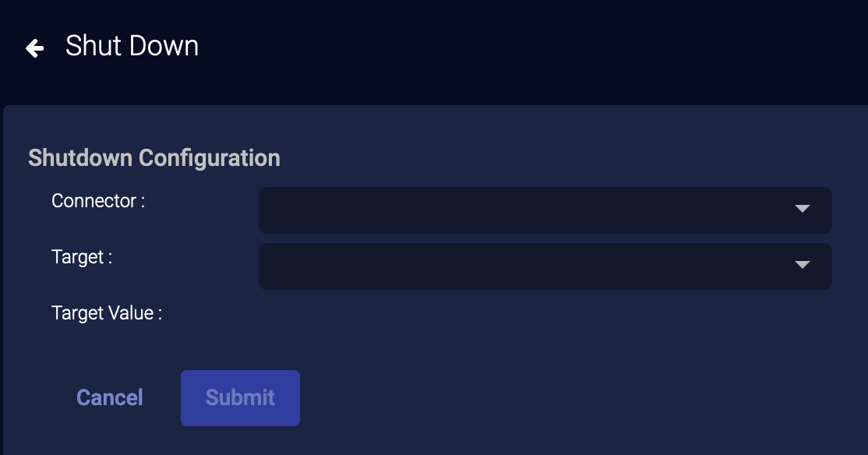Click the Target dropdown caret arrow
The width and height of the screenshot is (868, 455).
pos(803,265)
